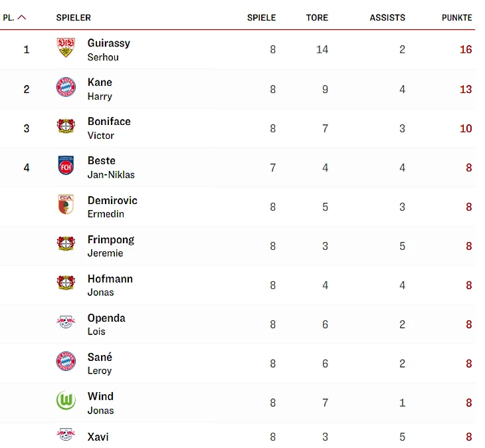This screenshot has height=448, width=485.
Task: Click the VfB Stuttgart crest beside Guirassy
Action: pyautogui.click(x=66, y=48)
